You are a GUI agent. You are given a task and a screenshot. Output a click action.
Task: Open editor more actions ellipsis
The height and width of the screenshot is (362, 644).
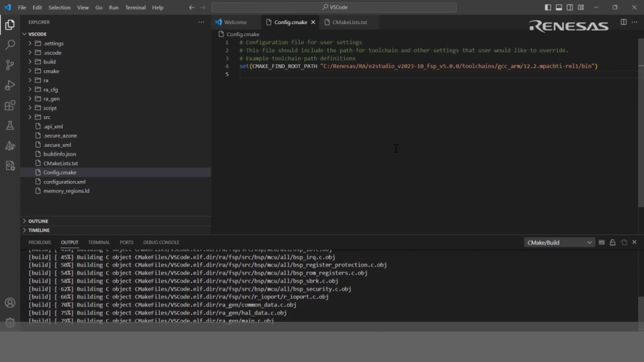click(x=635, y=22)
